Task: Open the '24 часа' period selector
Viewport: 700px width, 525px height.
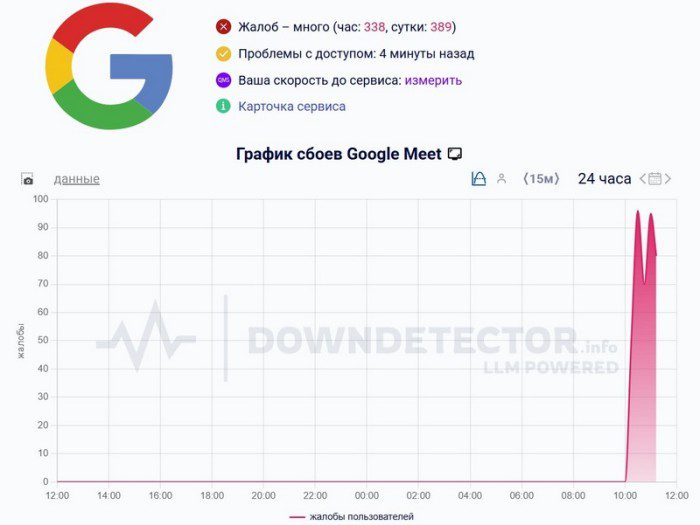Action: 604,179
